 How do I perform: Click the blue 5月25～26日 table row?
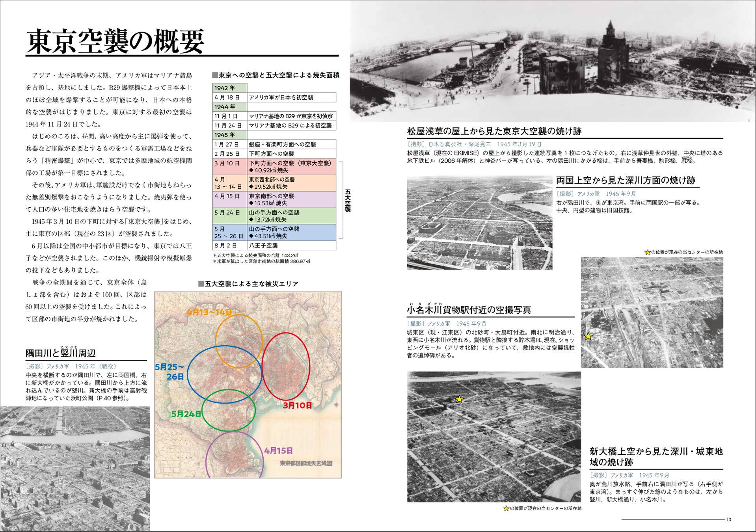(x=274, y=233)
